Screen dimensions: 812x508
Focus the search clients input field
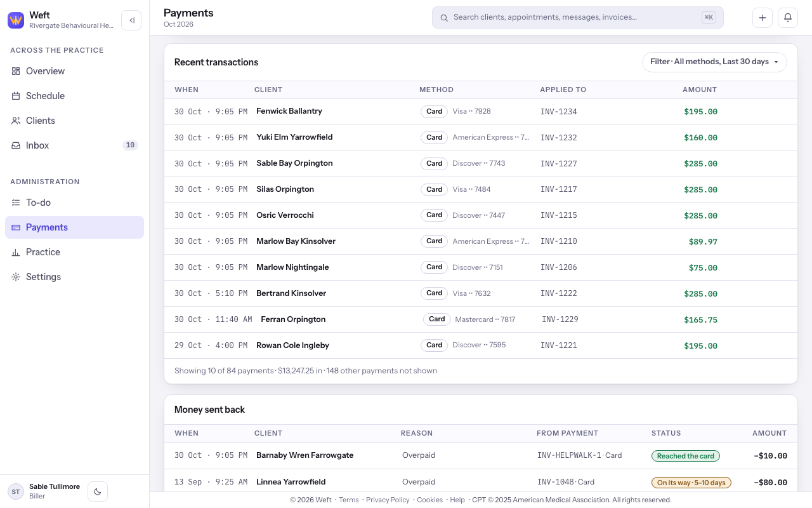[x=578, y=18]
